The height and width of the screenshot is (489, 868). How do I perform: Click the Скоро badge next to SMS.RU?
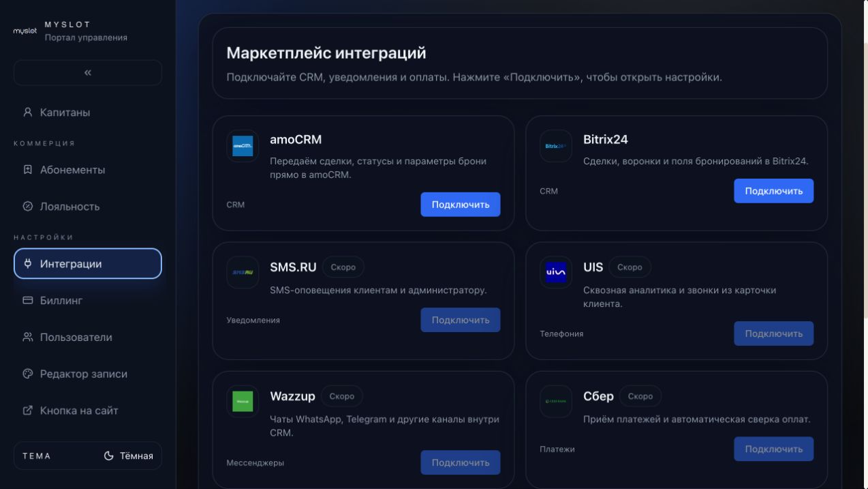coord(343,267)
